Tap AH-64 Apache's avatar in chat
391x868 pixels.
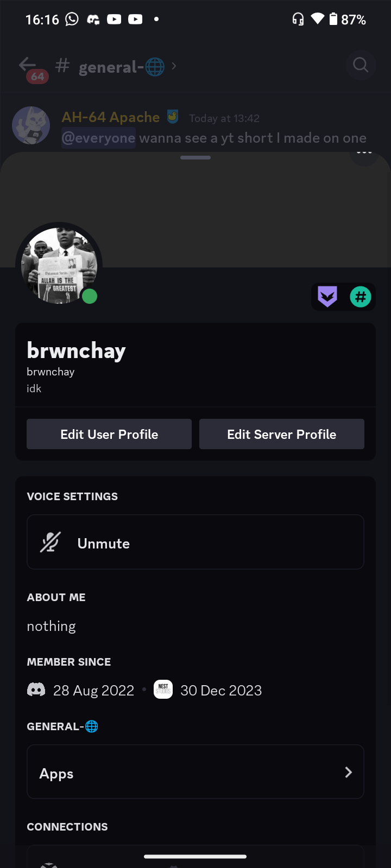pos(31,126)
